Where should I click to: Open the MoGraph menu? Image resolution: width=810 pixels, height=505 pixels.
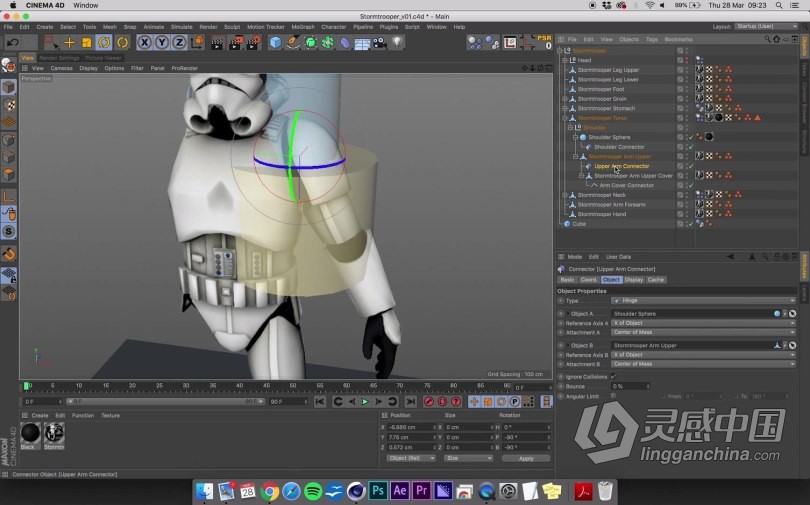point(303,27)
